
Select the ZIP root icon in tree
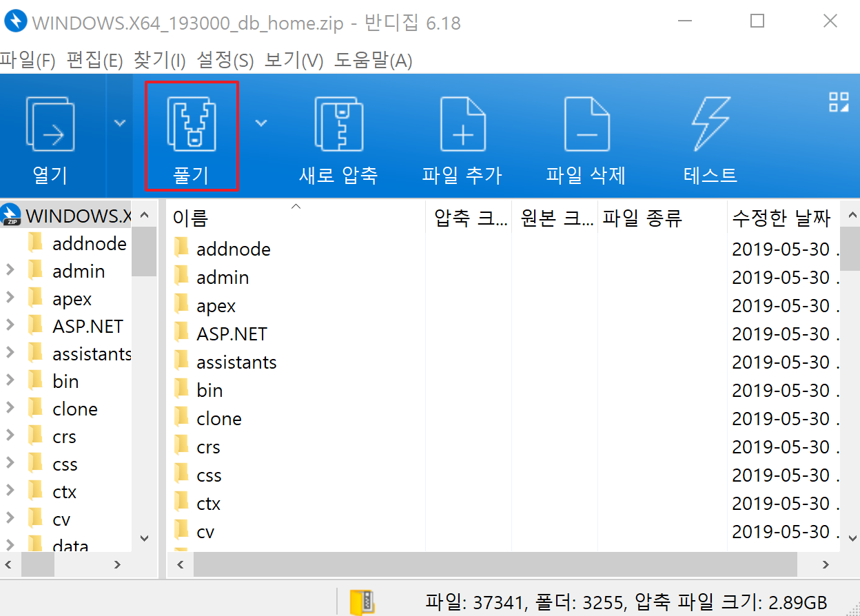pyautogui.click(x=12, y=215)
